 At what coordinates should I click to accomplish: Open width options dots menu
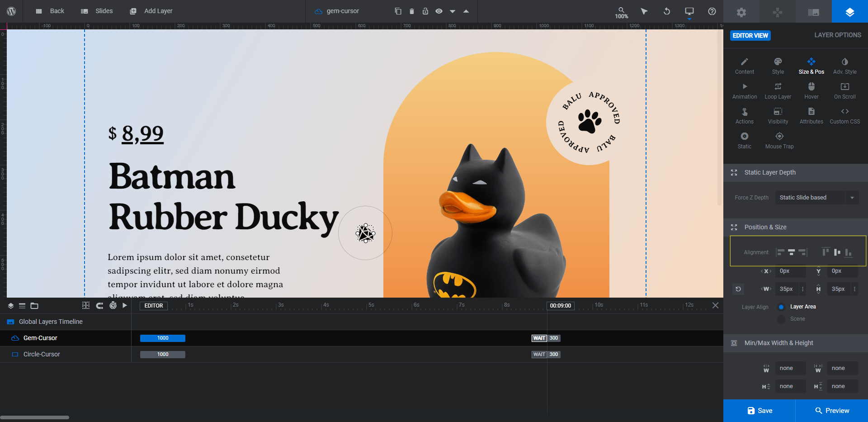click(803, 289)
